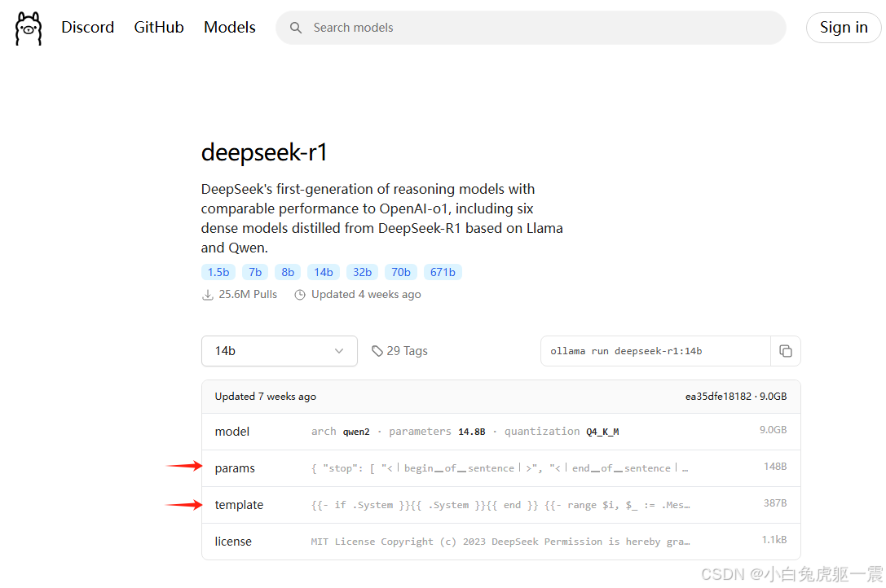886x588 pixels.
Task: Click the deepseek-r1 title heading
Action: click(x=264, y=152)
